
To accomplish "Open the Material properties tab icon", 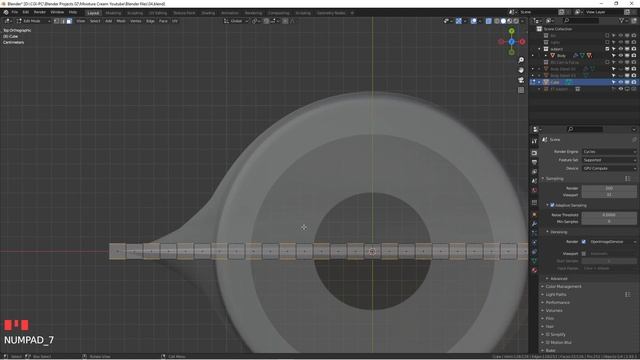I will (x=534, y=270).
